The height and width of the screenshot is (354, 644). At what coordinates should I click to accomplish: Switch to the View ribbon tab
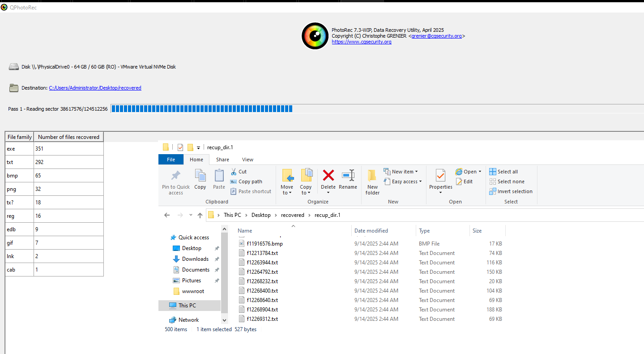coord(247,160)
